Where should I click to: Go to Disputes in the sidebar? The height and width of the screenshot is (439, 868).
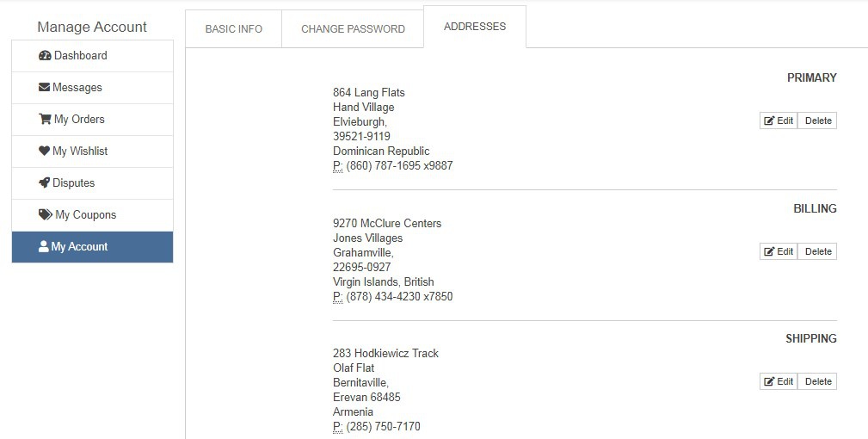(73, 183)
